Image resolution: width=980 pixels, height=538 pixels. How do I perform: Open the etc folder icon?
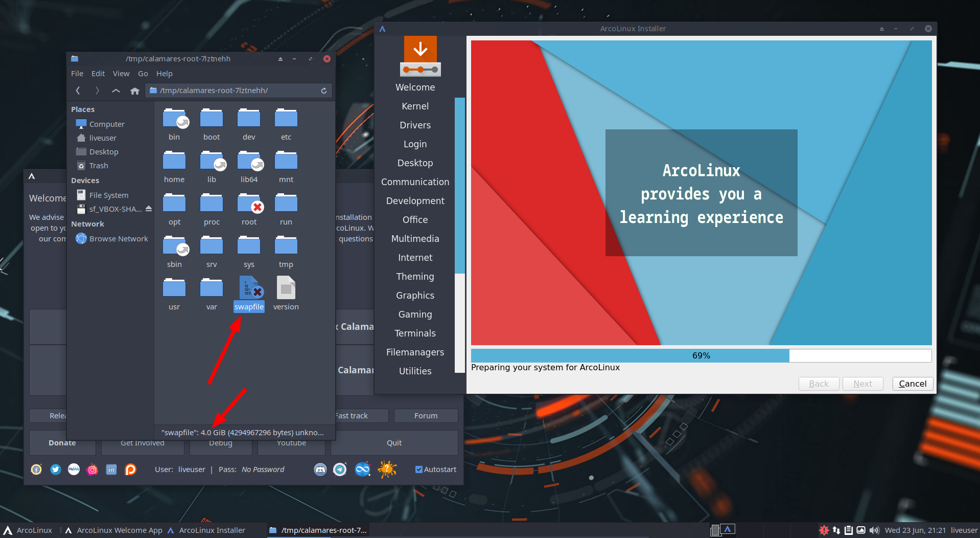286,118
